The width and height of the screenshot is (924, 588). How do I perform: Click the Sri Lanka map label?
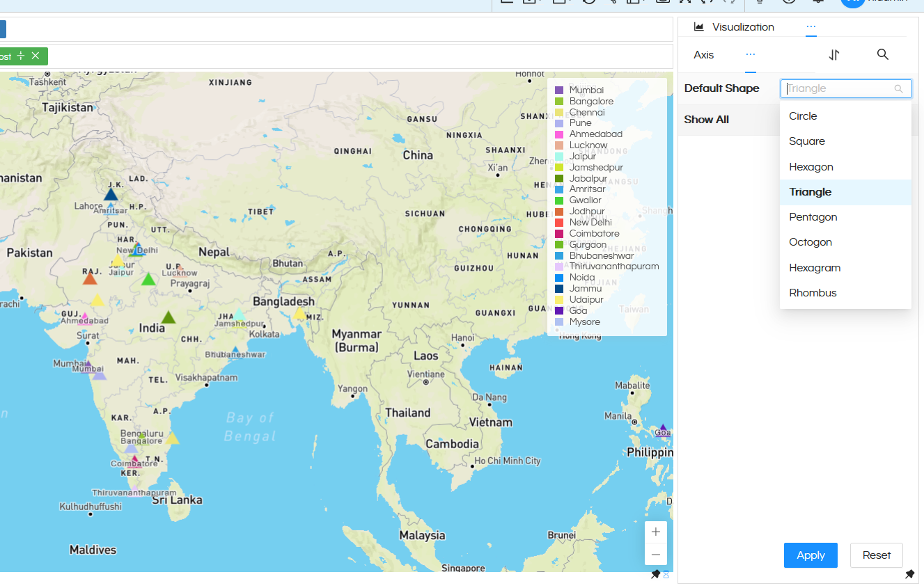pos(177,500)
